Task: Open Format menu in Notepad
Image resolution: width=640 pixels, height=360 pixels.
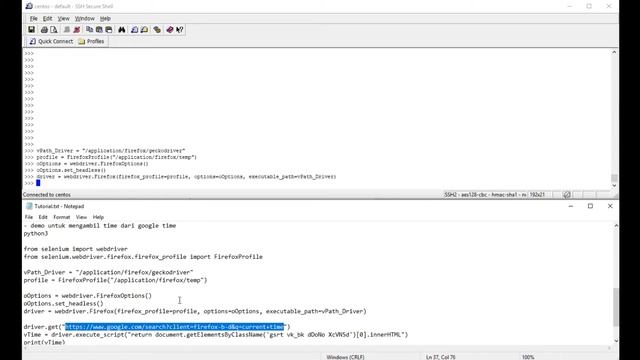Action: pyautogui.click(x=62, y=217)
